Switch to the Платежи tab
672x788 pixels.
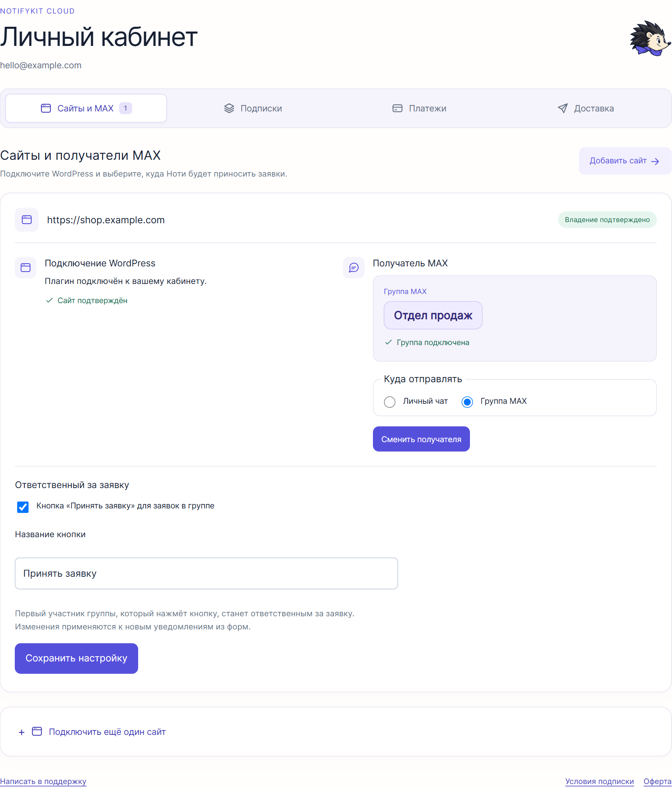coord(419,108)
